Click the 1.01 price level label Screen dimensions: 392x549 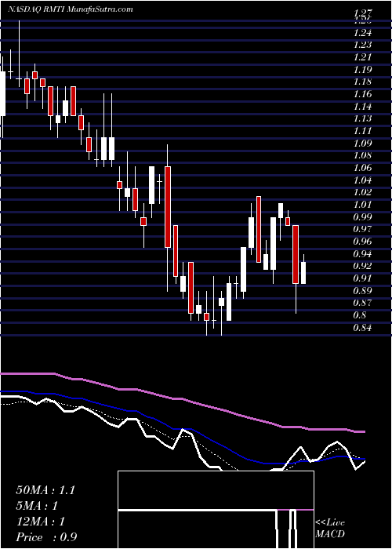point(363,204)
